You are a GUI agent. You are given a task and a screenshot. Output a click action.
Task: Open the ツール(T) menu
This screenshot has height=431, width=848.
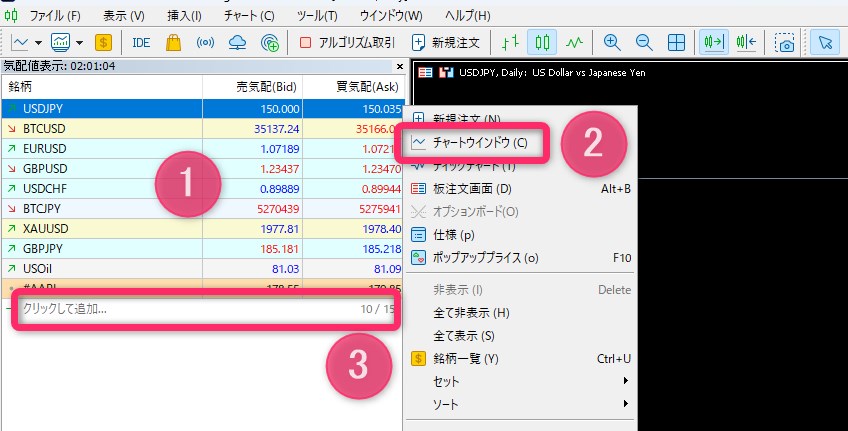(x=317, y=16)
